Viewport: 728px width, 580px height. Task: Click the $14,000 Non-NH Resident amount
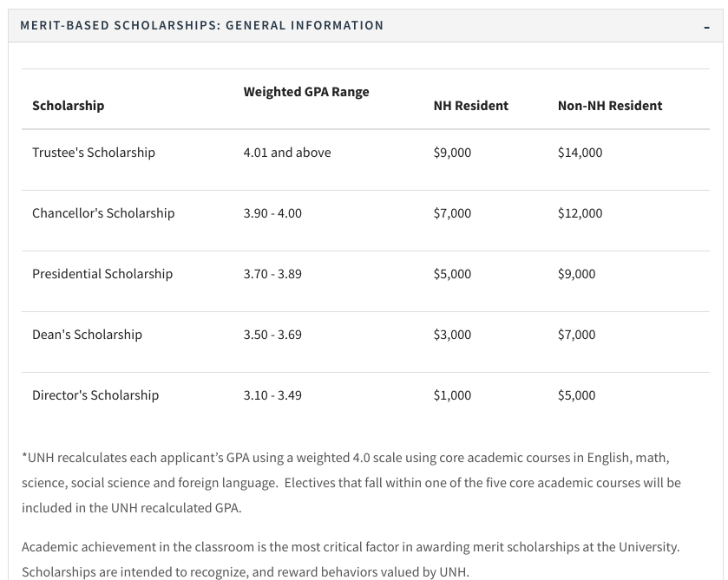pos(580,153)
